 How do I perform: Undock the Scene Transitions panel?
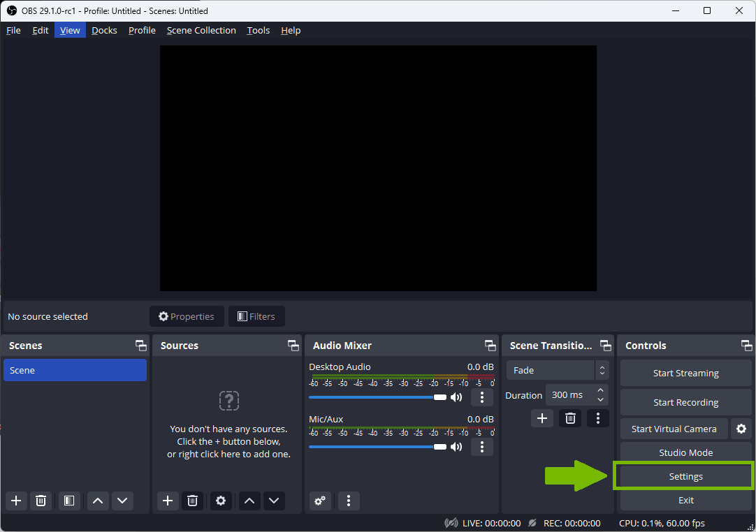pos(606,346)
